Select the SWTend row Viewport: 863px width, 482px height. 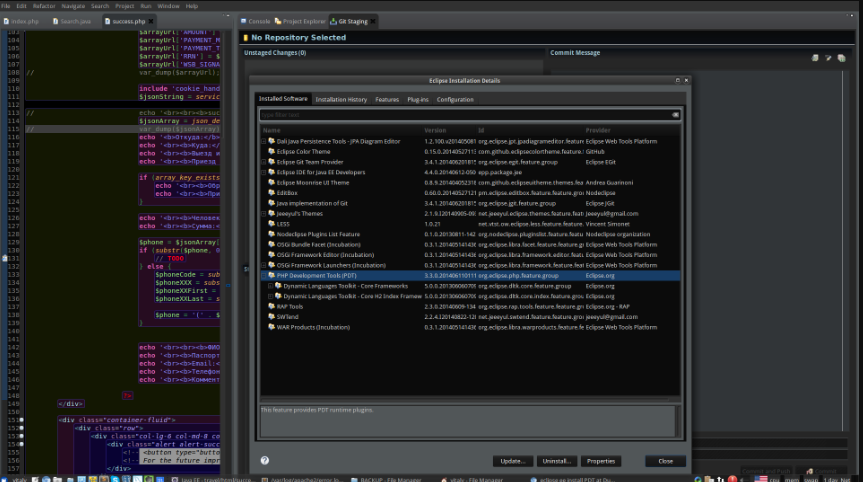pyautogui.click(x=471, y=316)
